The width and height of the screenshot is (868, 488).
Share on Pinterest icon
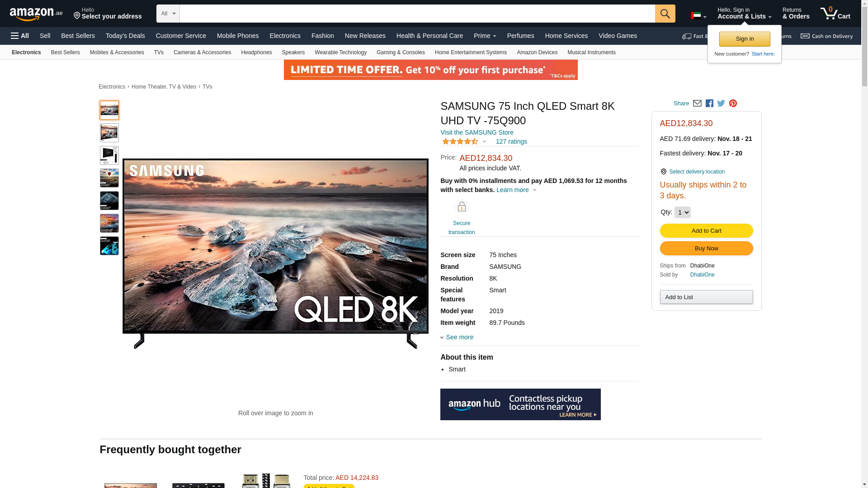(733, 103)
